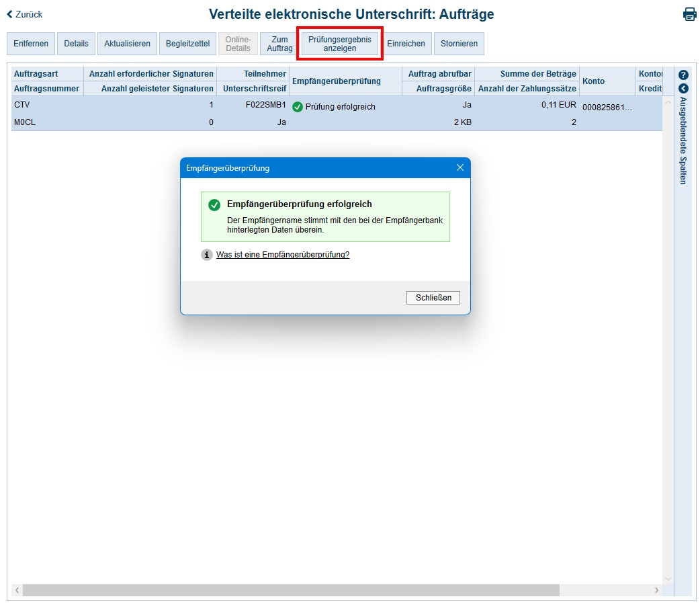Submit the order via Einreichen
700x605 pixels.
click(406, 43)
